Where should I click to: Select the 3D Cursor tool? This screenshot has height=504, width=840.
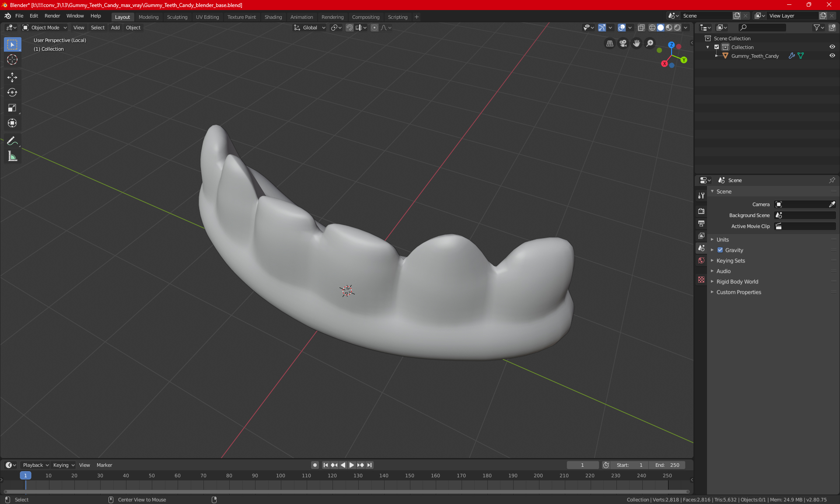pyautogui.click(x=12, y=59)
